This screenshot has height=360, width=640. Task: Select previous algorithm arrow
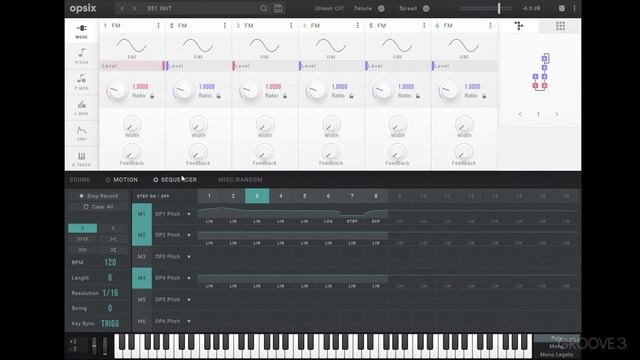tap(520, 114)
